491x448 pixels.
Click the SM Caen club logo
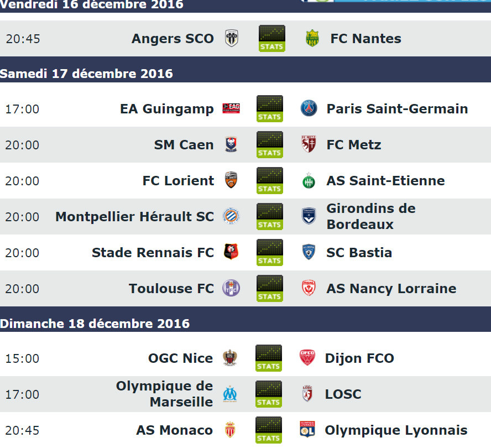pos(231,144)
